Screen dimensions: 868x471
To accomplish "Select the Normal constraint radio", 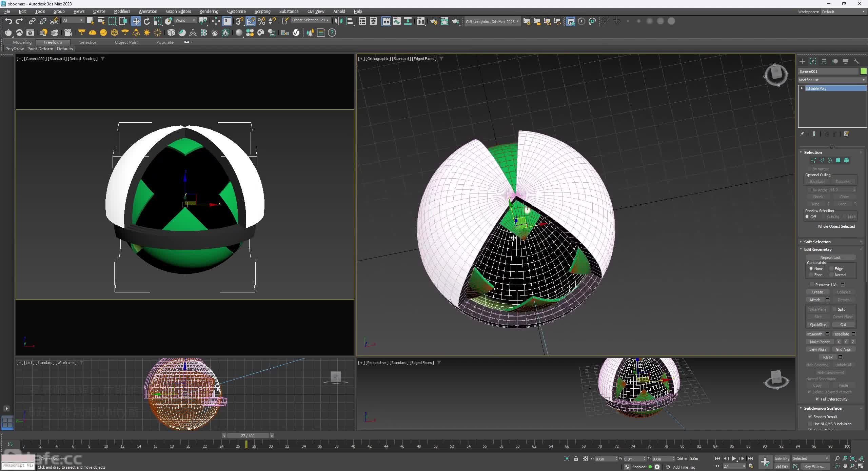I will click(x=831, y=275).
